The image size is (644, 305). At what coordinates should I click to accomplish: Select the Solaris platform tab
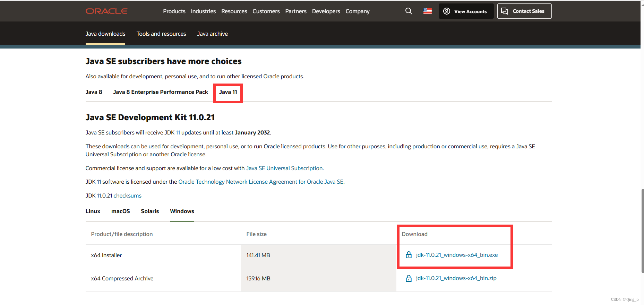pos(150,211)
